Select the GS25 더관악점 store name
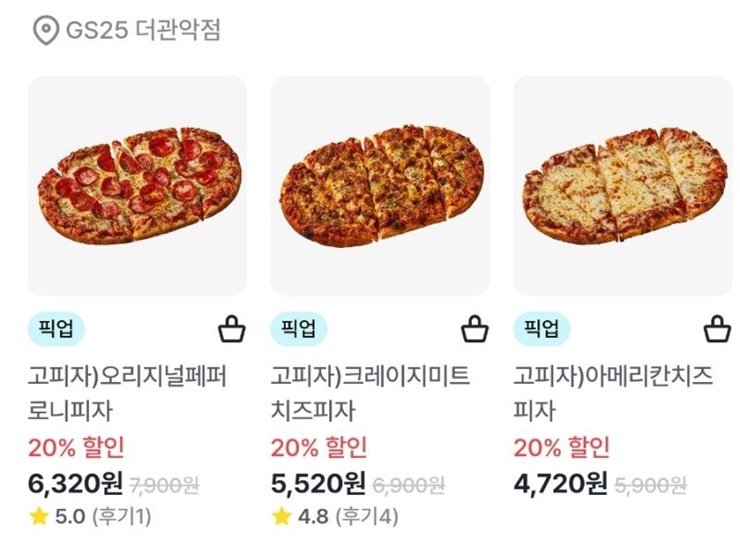The width and height of the screenshot is (740, 555). (143, 30)
